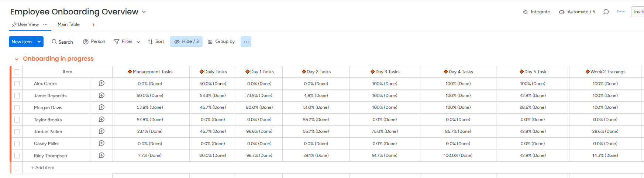The width and height of the screenshot is (644, 178).
Task: Open conversation icon for Morgan Davis
Action: [101, 107]
